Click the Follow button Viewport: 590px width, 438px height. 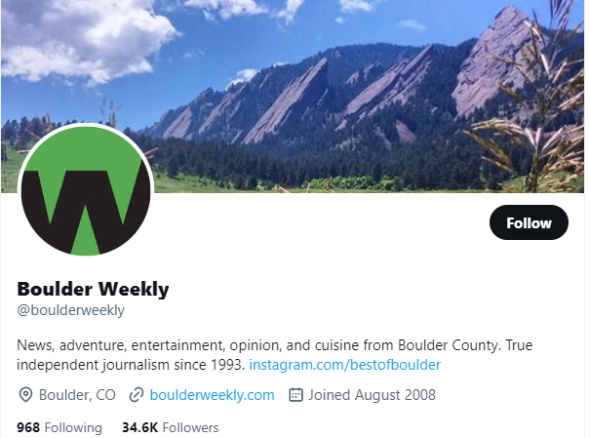pyautogui.click(x=529, y=223)
